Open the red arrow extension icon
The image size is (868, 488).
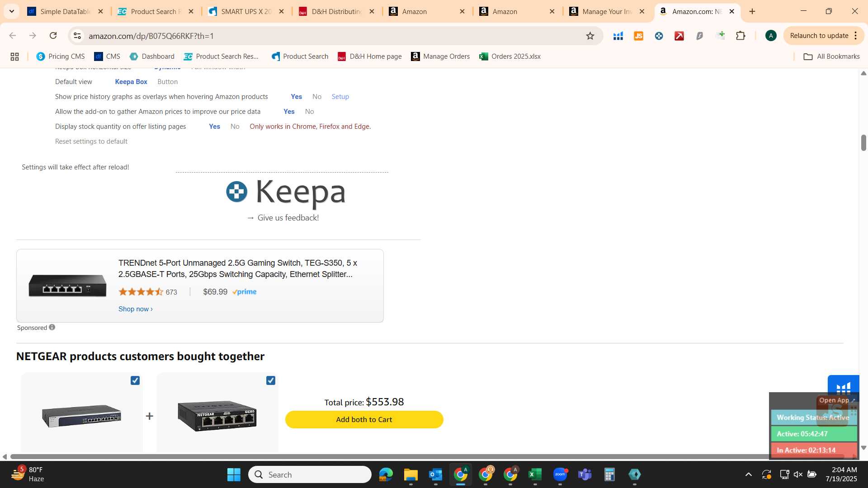679,36
